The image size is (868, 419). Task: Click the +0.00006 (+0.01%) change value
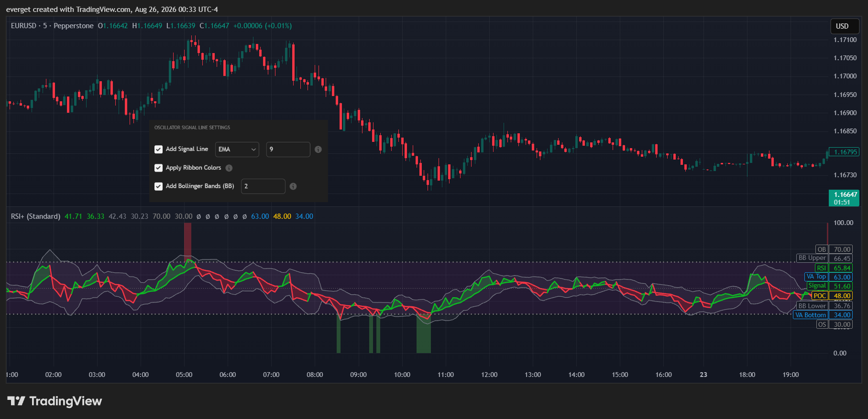click(263, 26)
